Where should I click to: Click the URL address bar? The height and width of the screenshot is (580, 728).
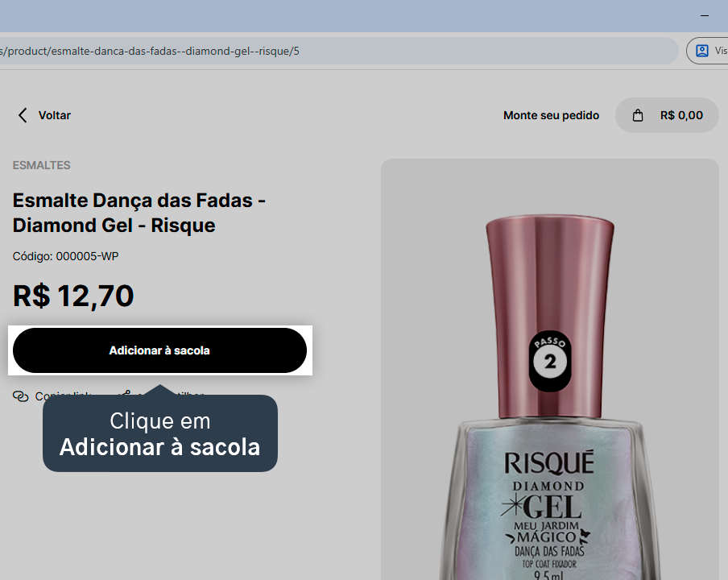pos(339,51)
